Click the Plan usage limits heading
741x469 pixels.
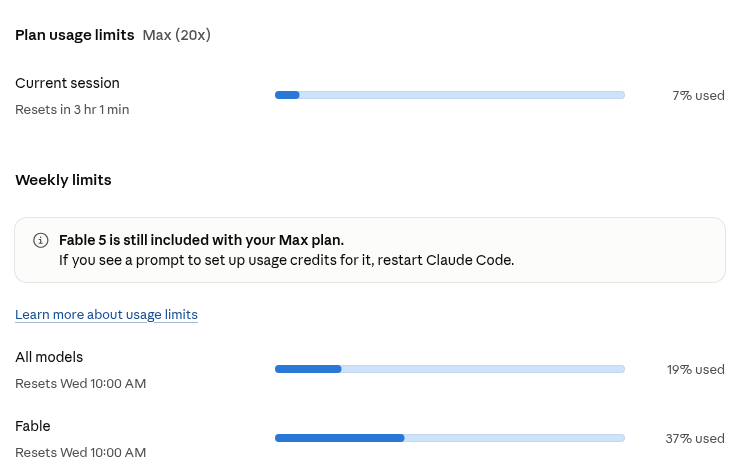[75, 35]
